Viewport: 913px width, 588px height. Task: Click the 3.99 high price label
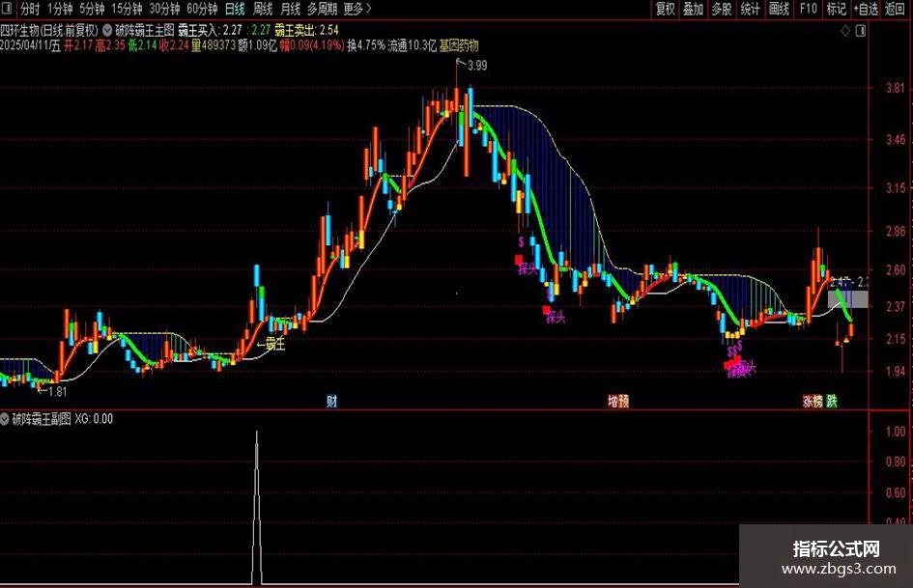point(477,66)
